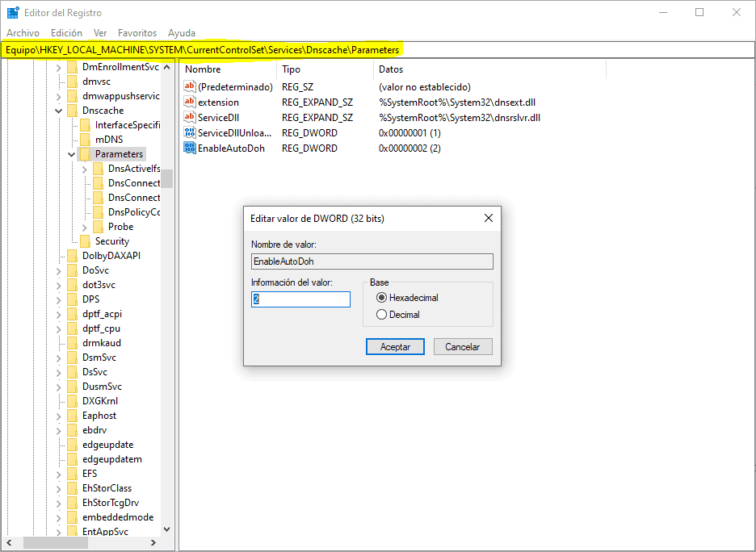
Task: Click the dptf_cpu folder icon
Action: pos(73,328)
